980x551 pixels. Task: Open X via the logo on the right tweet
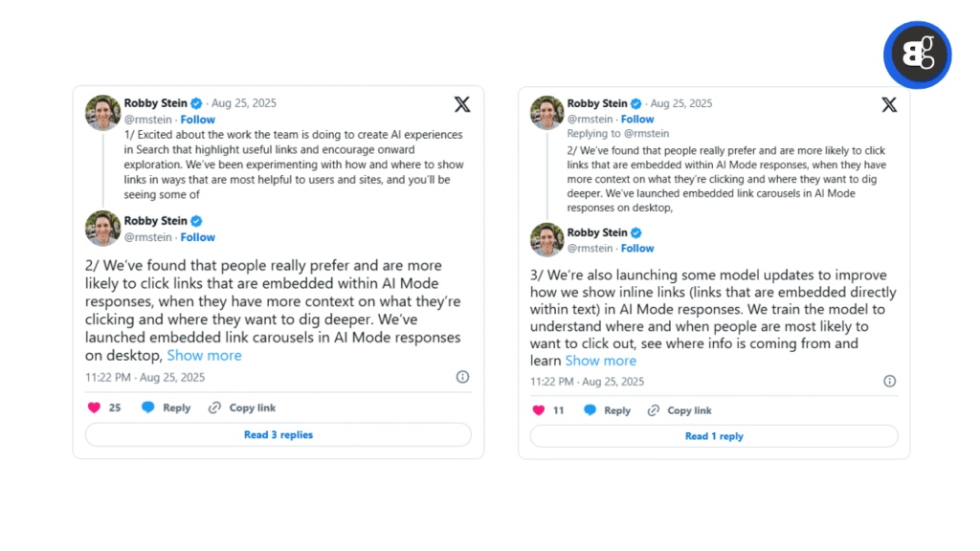889,103
